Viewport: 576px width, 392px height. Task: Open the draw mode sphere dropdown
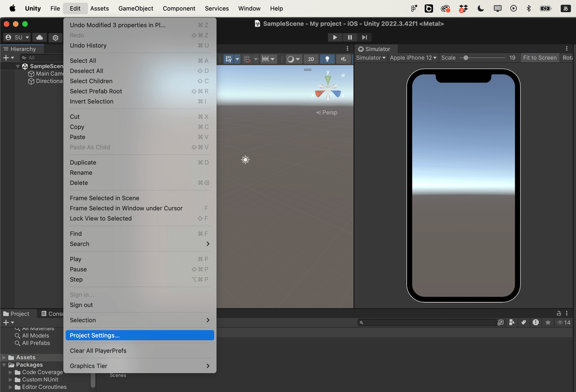pos(293,59)
